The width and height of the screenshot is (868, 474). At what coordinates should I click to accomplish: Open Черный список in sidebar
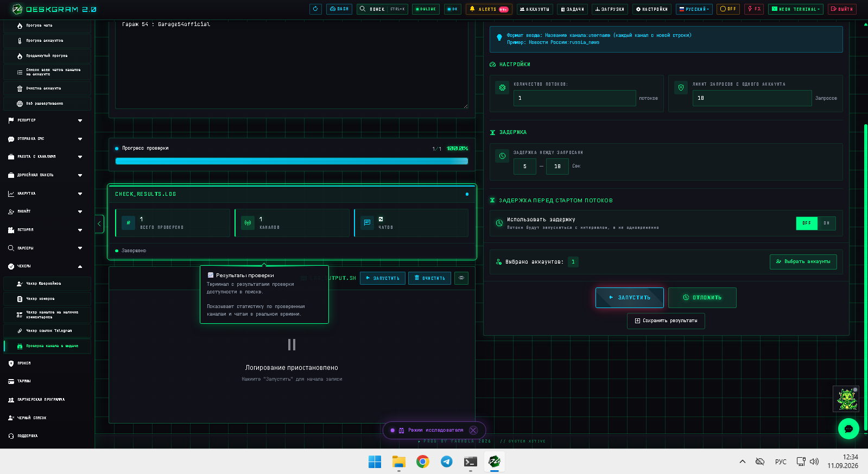47,418
